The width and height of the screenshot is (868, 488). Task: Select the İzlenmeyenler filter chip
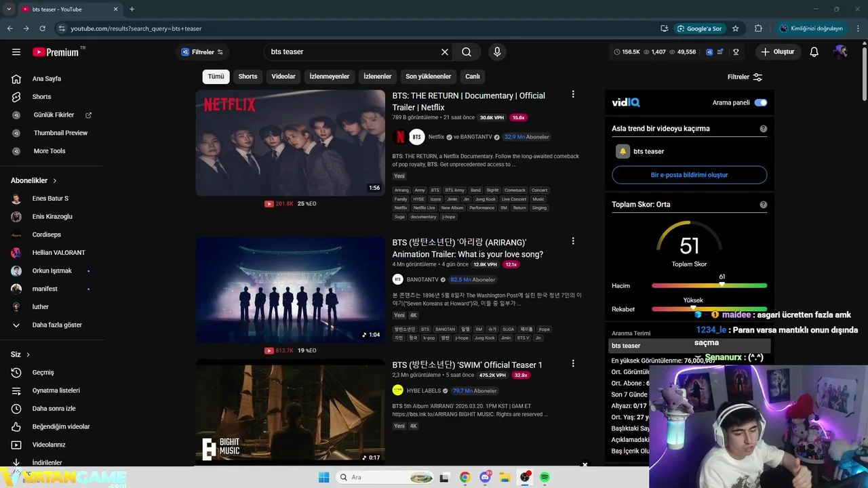[x=330, y=77]
